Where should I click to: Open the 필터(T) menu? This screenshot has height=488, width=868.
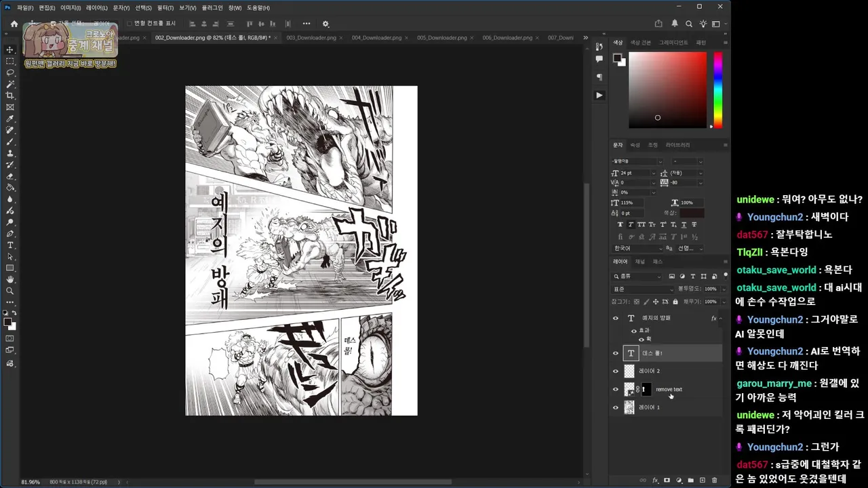pyautogui.click(x=165, y=7)
